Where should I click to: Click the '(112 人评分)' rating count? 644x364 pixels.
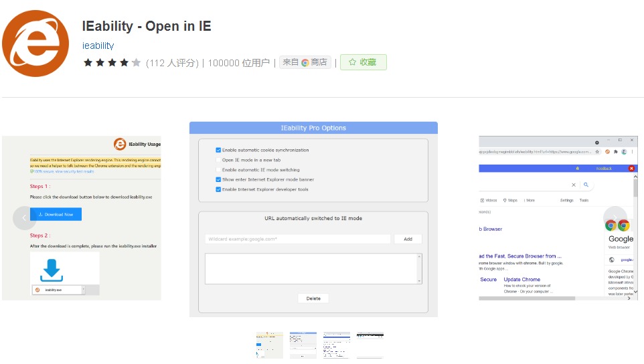pyautogui.click(x=172, y=63)
